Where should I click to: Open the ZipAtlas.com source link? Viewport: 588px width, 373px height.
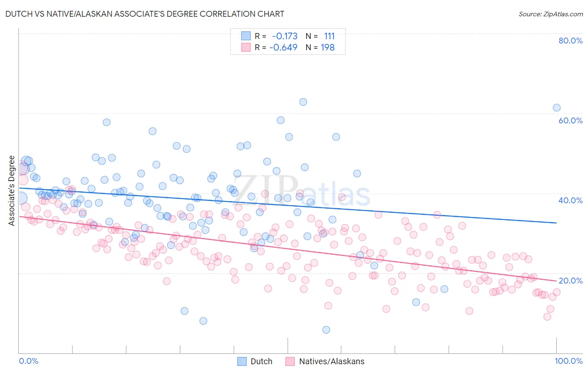(x=551, y=14)
